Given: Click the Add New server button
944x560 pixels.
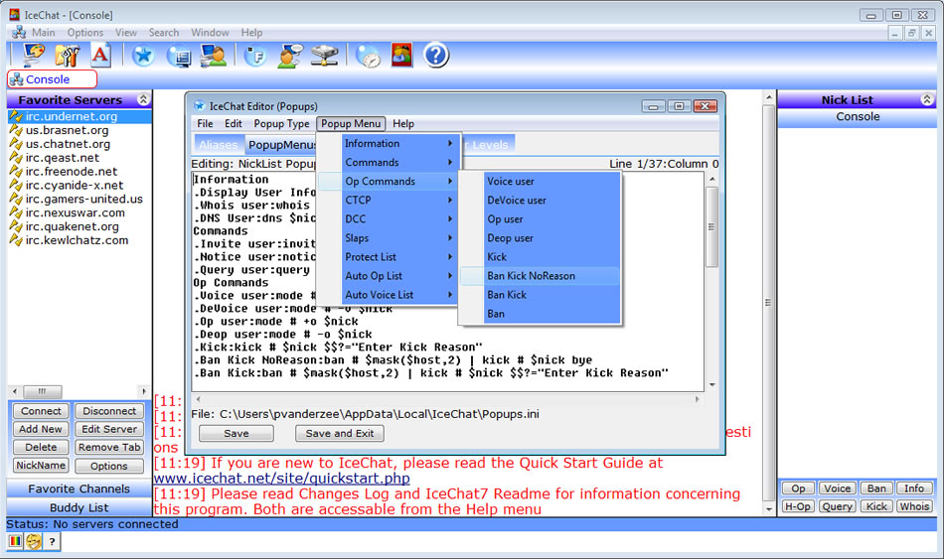Looking at the screenshot, I should (x=41, y=429).
